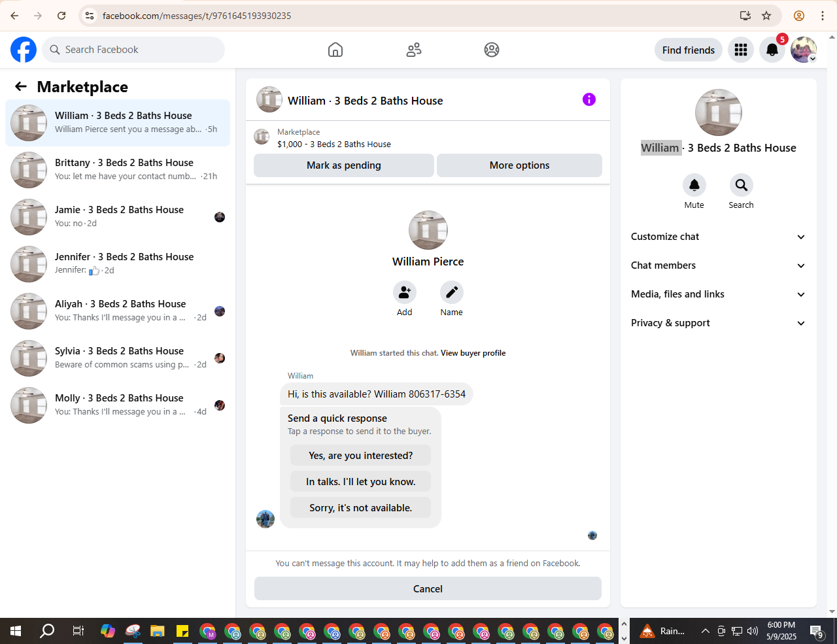The image size is (837, 644).
Task: Click the Name pencil edit icon
Action: 452,292
